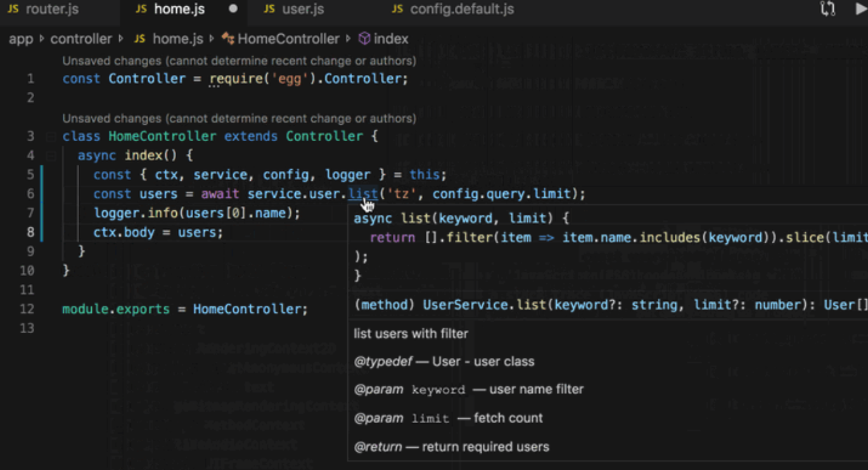This screenshot has width=868, height=470.
Task: Click the '@typedef — User - user class' line
Action: [x=444, y=362]
